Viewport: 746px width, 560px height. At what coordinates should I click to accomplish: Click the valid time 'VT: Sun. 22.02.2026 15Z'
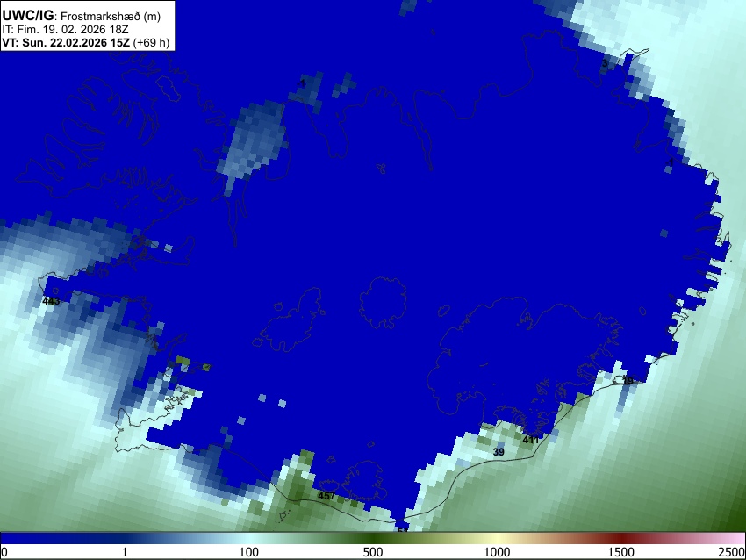(x=66, y=42)
